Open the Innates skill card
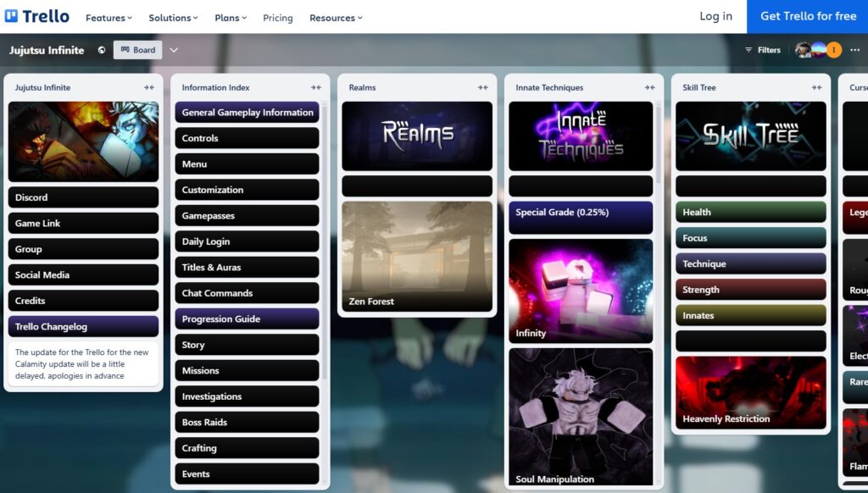The image size is (868, 493). coord(751,315)
